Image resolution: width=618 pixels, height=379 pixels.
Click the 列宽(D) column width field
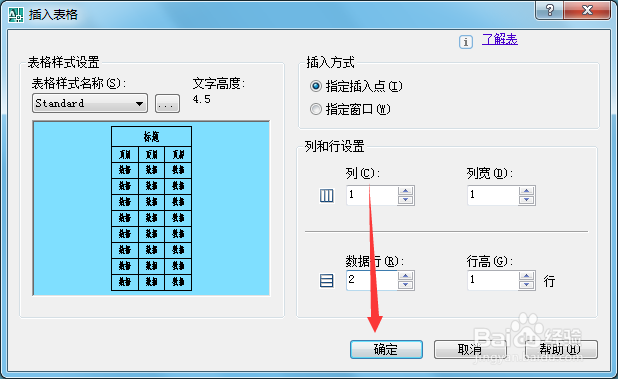(493, 195)
